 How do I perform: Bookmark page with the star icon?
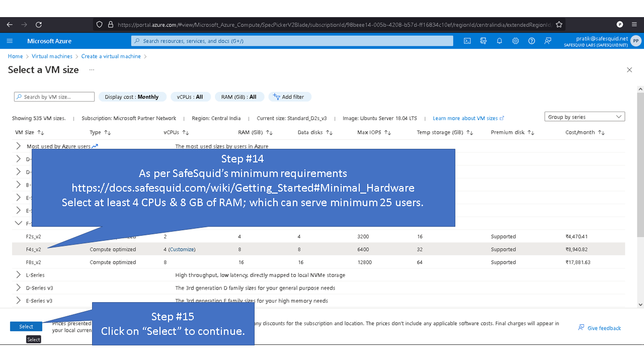559,24
